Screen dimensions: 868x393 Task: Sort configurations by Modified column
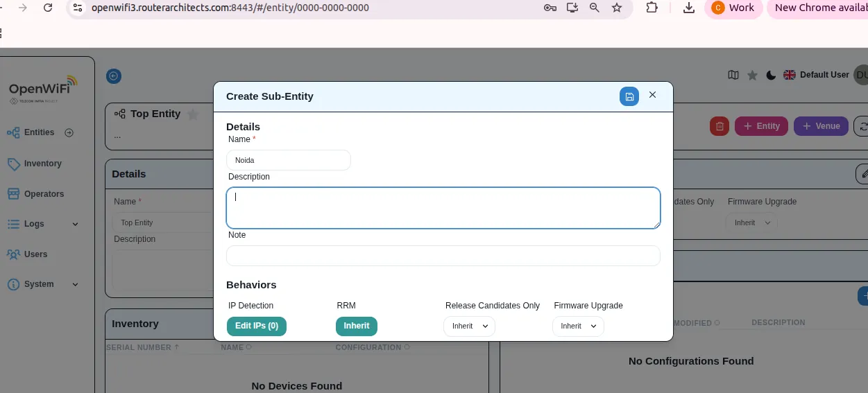click(x=697, y=322)
